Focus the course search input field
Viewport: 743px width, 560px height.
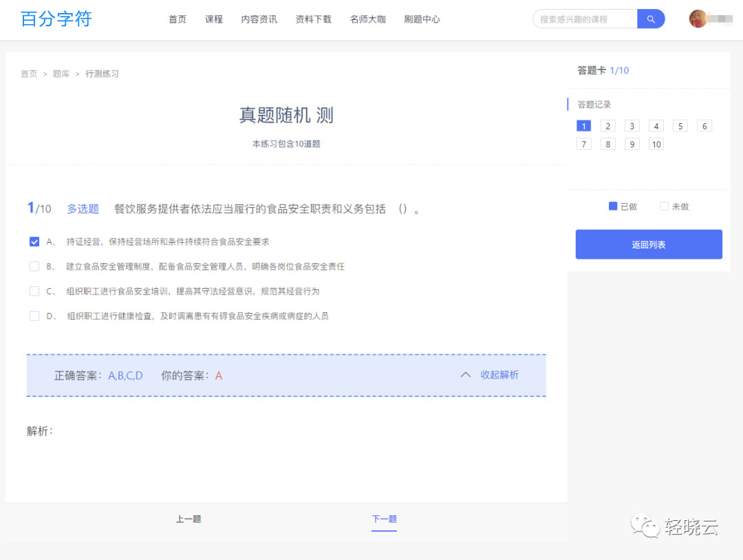pyautogui.click(x=585, y=19)
